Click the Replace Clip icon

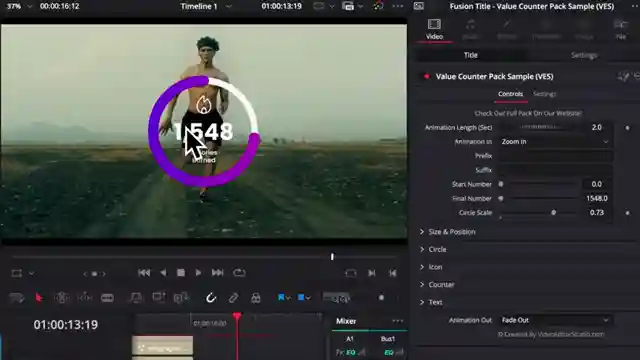[181, 298]
